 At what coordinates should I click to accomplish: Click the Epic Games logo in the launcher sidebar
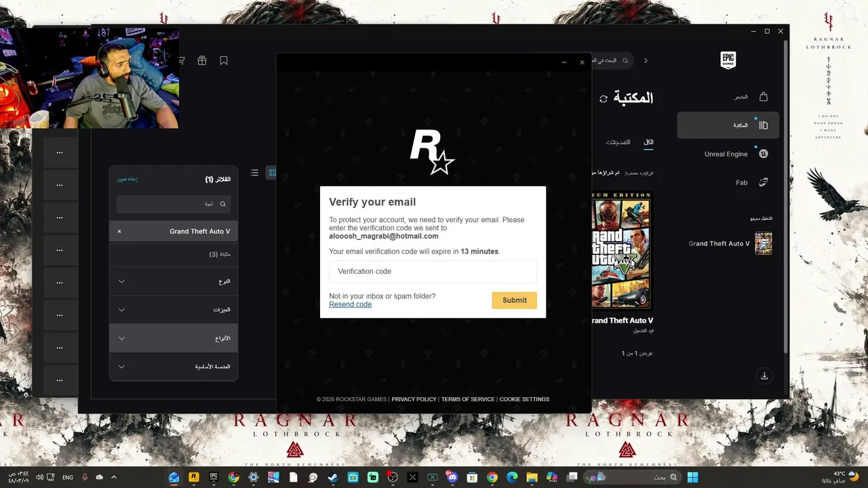coord(728,60)
